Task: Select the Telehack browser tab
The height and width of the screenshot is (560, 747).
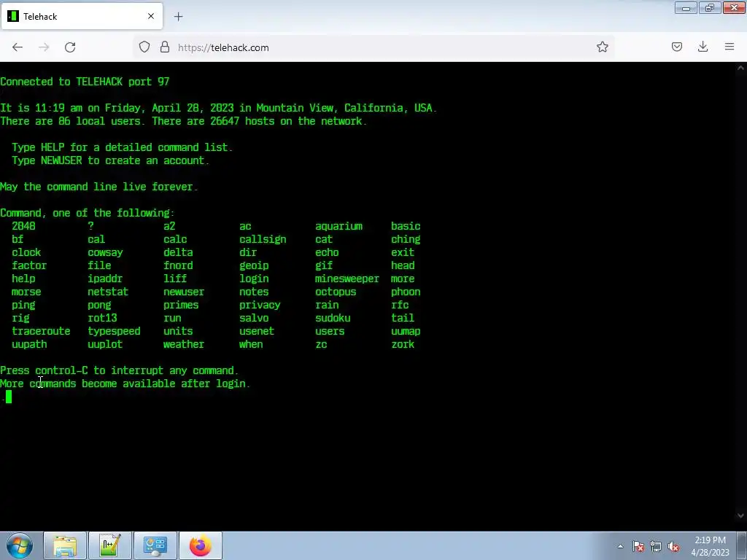Action: click(x=82, y=16)
